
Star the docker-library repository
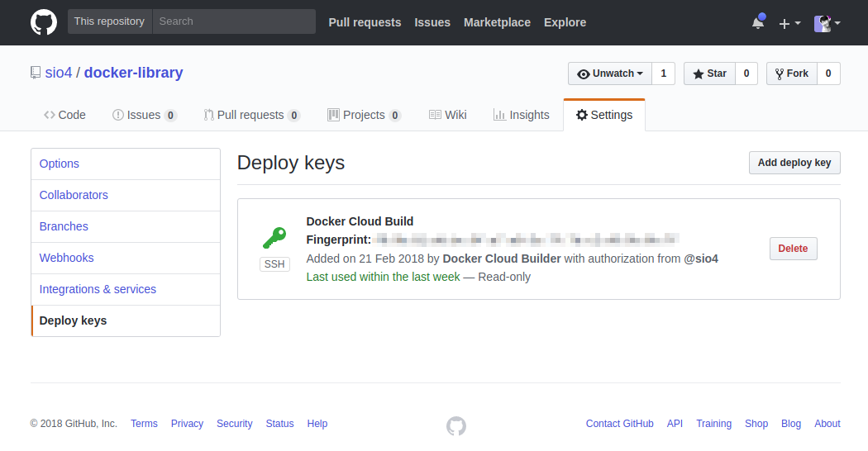[x=709, y=74]
